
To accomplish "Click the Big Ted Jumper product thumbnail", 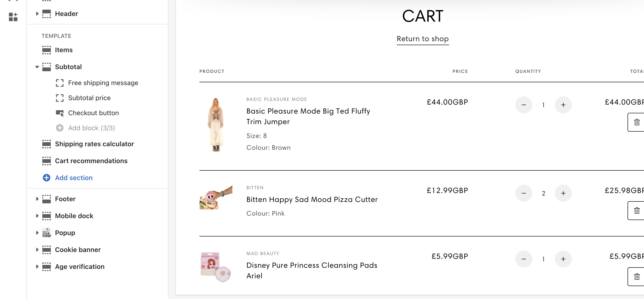I will pyautogui.click(x=216, y=125).
